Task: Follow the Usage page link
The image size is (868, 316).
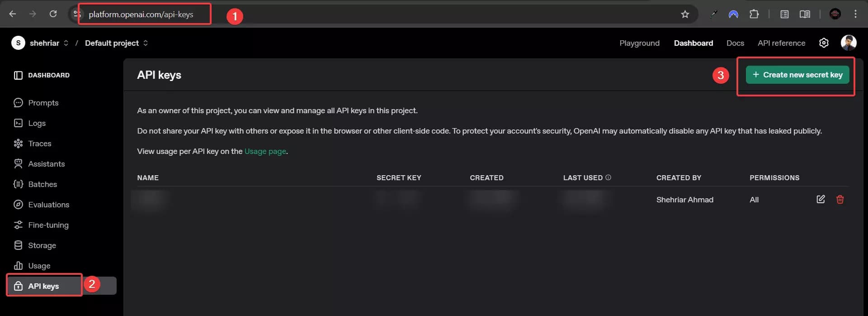Action: click(265, 151)
